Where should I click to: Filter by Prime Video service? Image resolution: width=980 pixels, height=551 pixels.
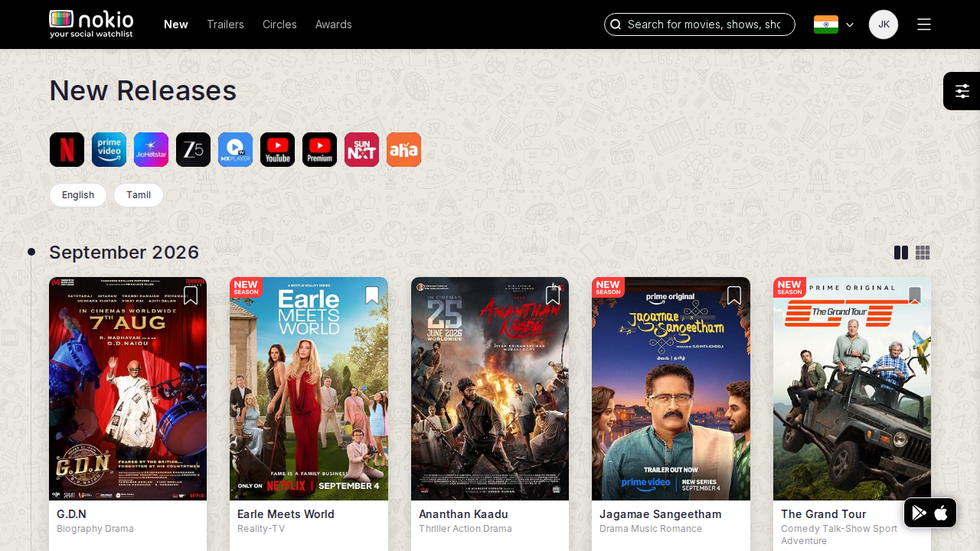[x=109, y=149]
